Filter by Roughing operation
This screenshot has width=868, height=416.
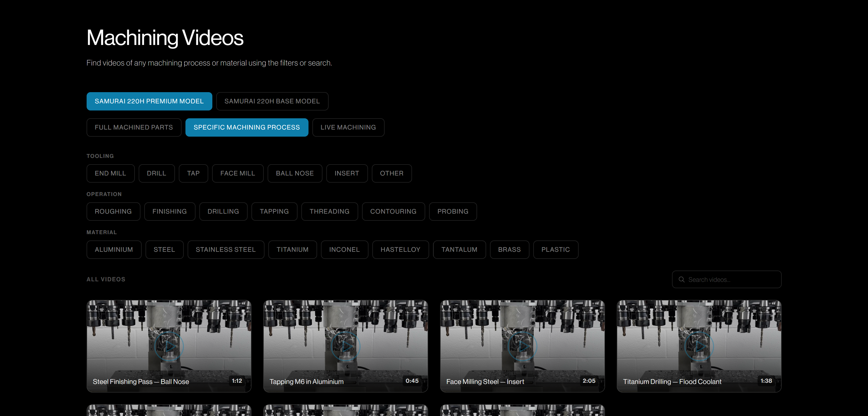coord(113,211)
